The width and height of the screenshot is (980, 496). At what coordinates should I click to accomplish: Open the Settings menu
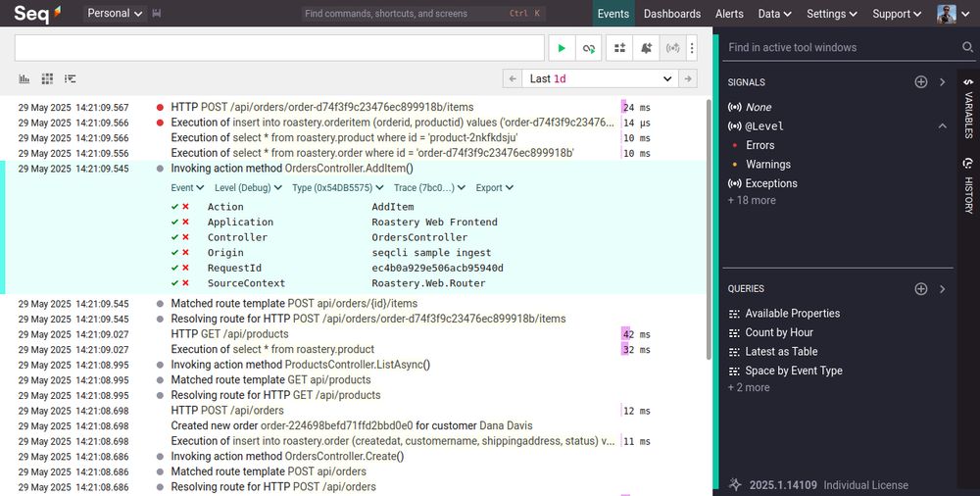tap(831, 13)
